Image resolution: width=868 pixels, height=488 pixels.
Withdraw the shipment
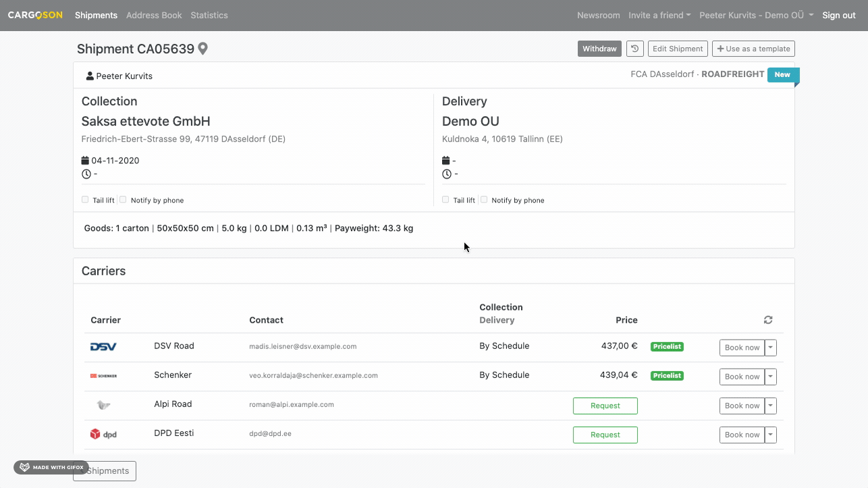(x=599, y=49)
